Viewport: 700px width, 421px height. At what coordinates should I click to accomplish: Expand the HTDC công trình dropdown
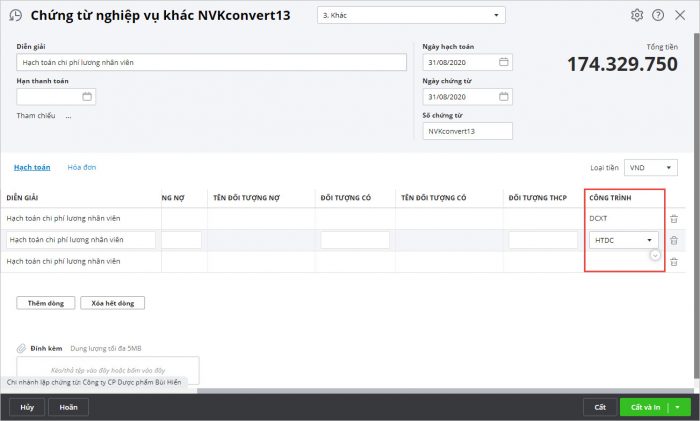pyautogui.click(x=650, y=240)
